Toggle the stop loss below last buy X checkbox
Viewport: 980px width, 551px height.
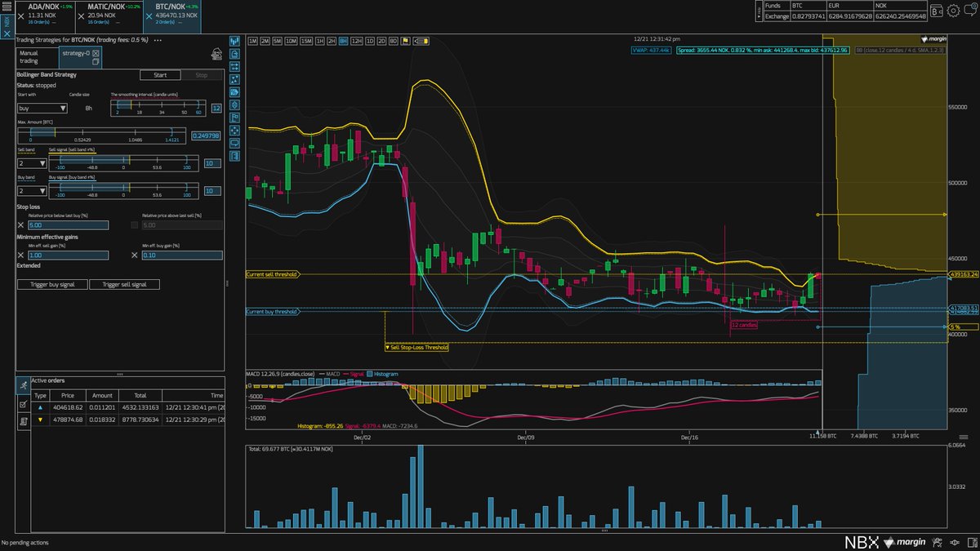pyautogui.click(x=21, y=224)
